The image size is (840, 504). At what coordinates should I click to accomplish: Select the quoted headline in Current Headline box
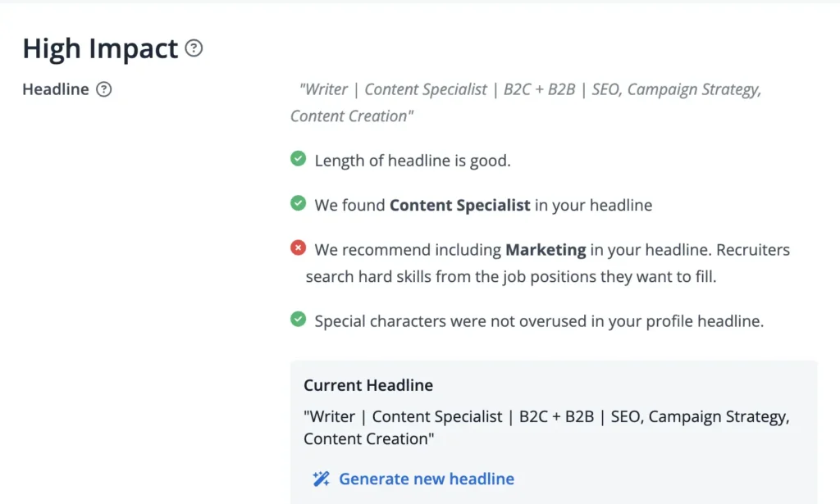(x=546, y=416)
